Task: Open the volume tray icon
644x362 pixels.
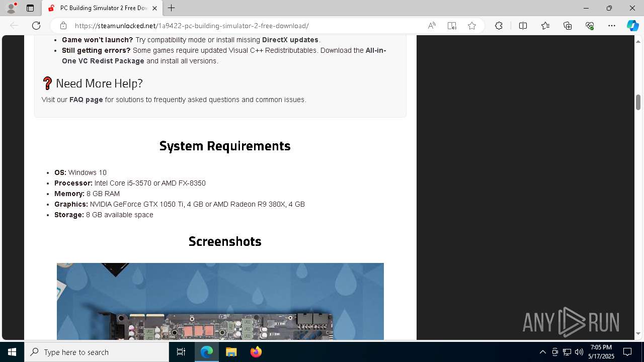Action: pos(579,352)
